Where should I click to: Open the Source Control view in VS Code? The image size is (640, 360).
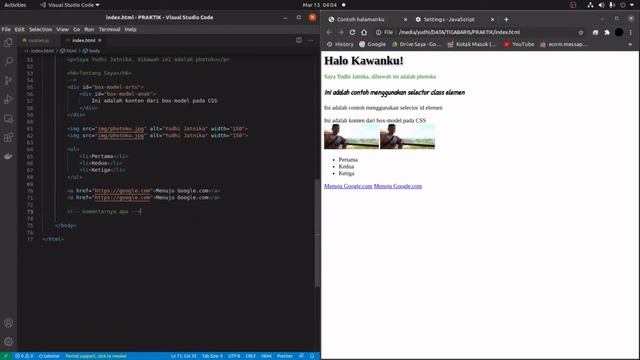coord(8,80)
